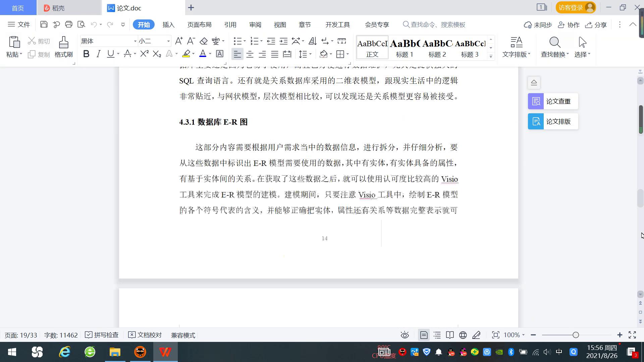Open Find and Replace (查找替换) tool
This screenshot has width=644, height=362.
(554, 47)
